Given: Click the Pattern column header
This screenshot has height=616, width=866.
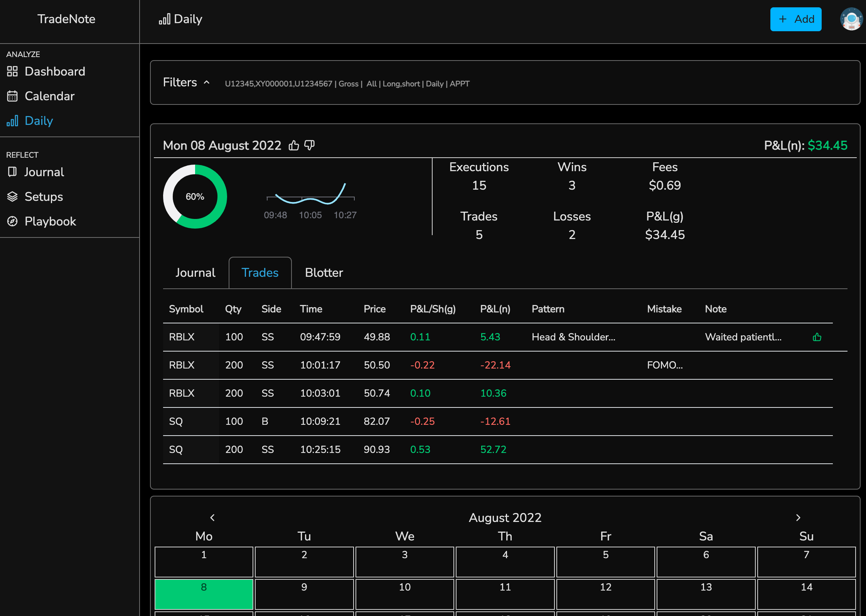Looking at the screenshot, I should [x=548, y=309].
